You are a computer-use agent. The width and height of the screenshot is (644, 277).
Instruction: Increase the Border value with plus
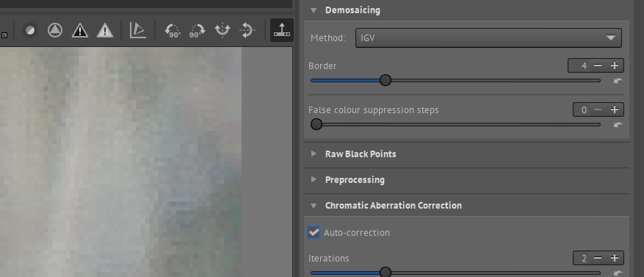(x=615, y=65)
